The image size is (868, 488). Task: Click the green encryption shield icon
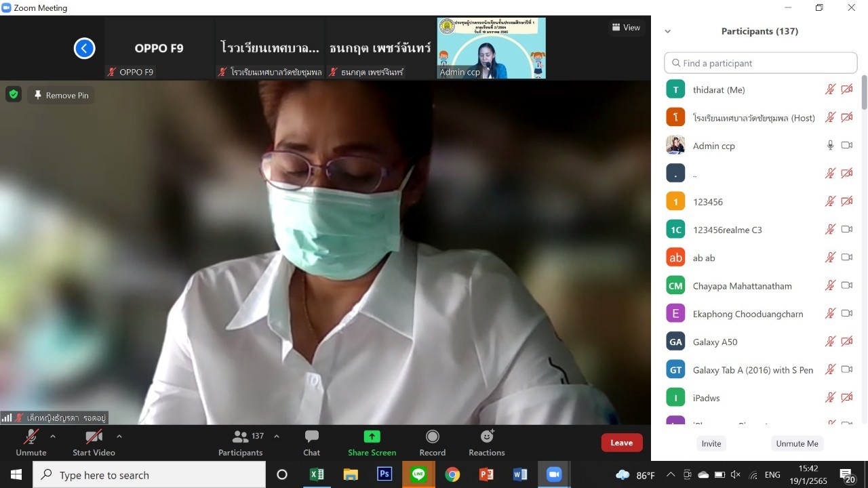pos(14,94)
